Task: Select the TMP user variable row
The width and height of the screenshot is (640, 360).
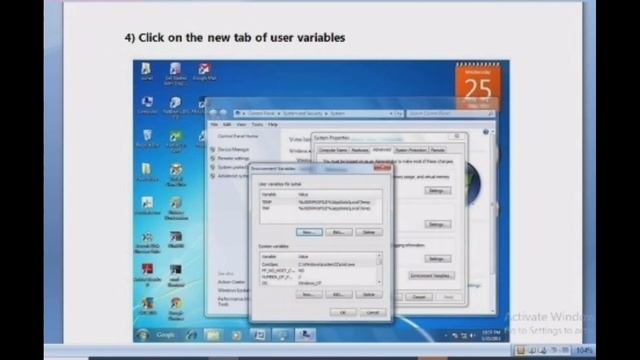Action: tap(321, 208)
